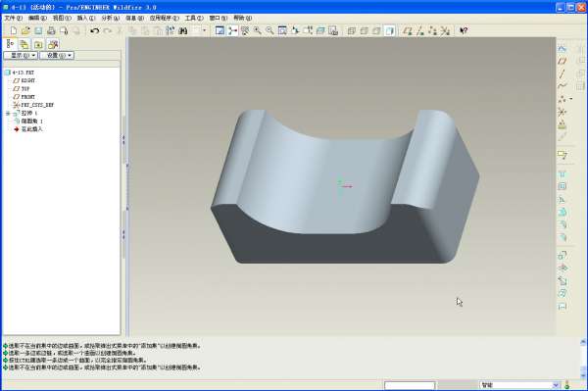The image size is (588, 391).
Task: Open the 帮助 menu
Action: [x=243, y=18]
